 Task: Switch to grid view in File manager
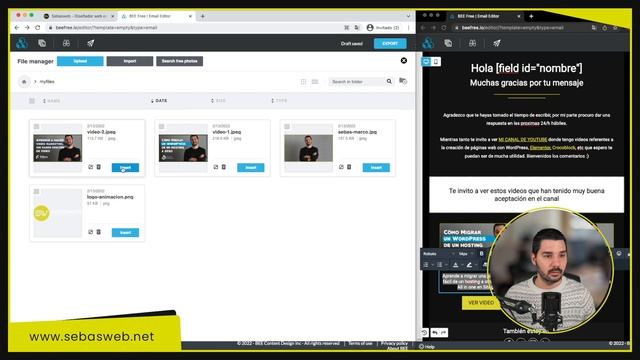pyautogui.click(x=303, y=82)
